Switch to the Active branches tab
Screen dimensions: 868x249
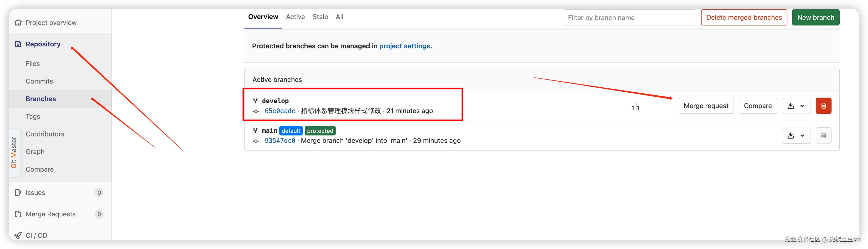[x=295, y=17]
